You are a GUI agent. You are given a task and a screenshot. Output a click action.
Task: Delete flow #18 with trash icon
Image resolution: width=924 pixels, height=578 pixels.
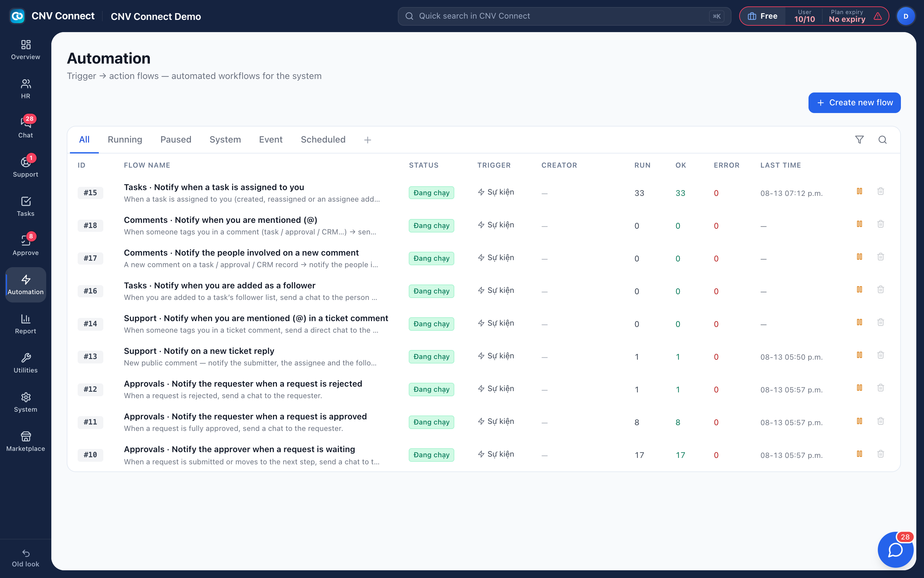point(880,224)
